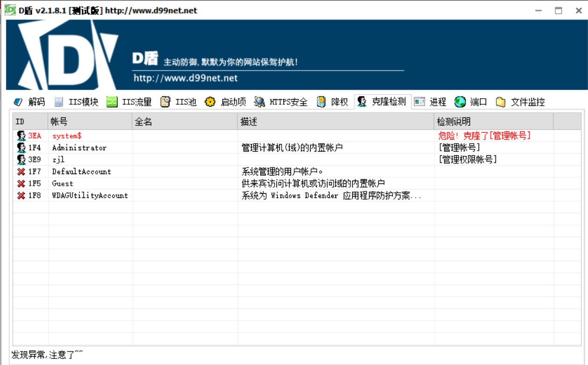Click the user icon beside zjl
This screenshot has width=588, height=365.
[21, 160]
